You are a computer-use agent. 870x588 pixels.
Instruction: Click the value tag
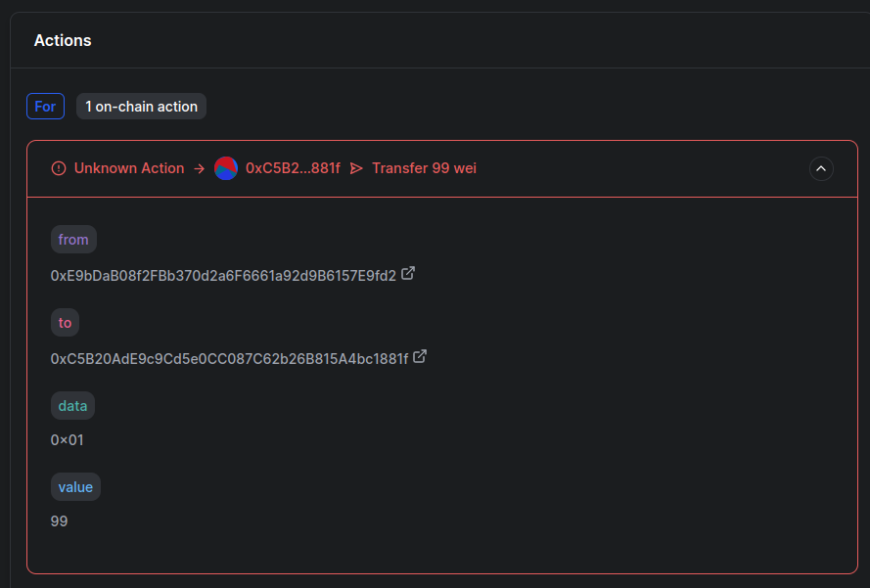(75, 486)
